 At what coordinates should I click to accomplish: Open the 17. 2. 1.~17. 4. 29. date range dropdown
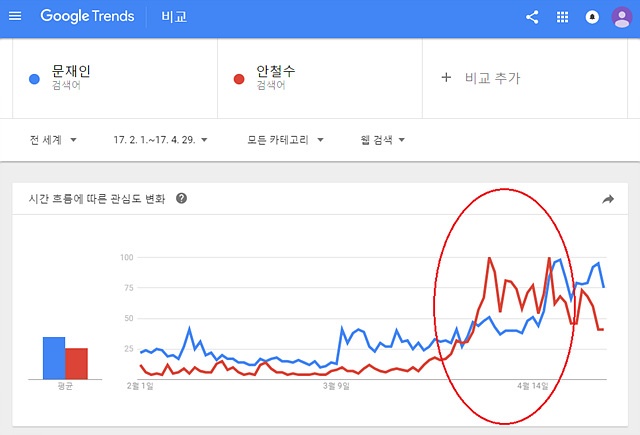coord(160,140)
